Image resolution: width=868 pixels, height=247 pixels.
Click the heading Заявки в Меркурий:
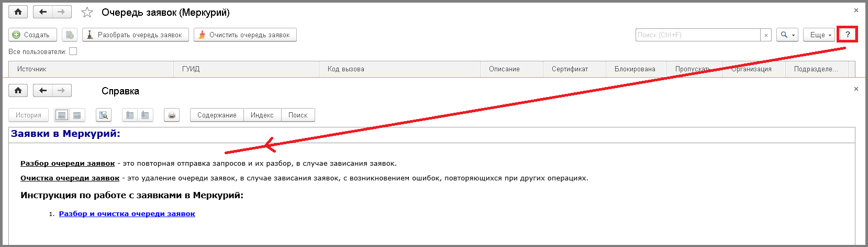(65, 134)
